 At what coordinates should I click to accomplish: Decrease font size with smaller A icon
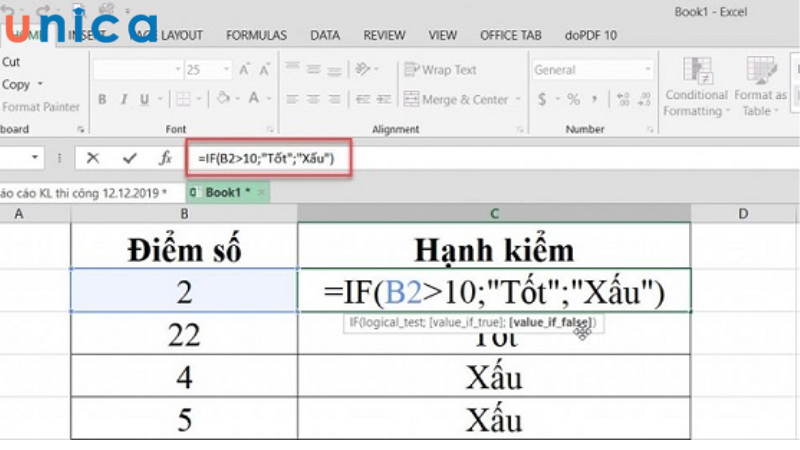click(x=264, y=69)
